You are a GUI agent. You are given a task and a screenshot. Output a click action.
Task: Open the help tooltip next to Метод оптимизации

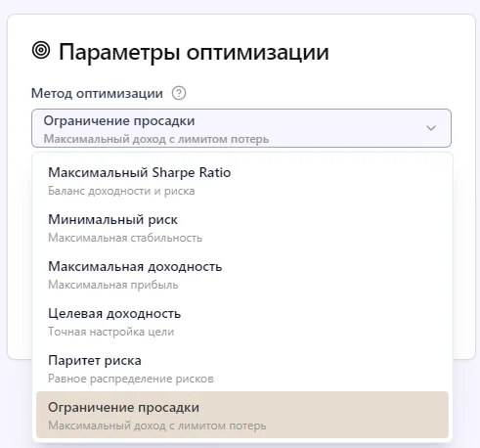tap(179, 93)
